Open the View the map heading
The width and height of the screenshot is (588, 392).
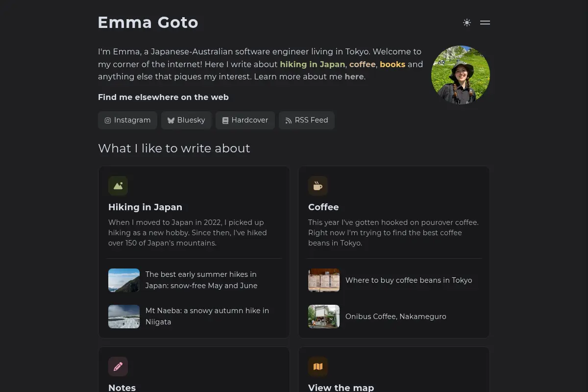[341, 387]
